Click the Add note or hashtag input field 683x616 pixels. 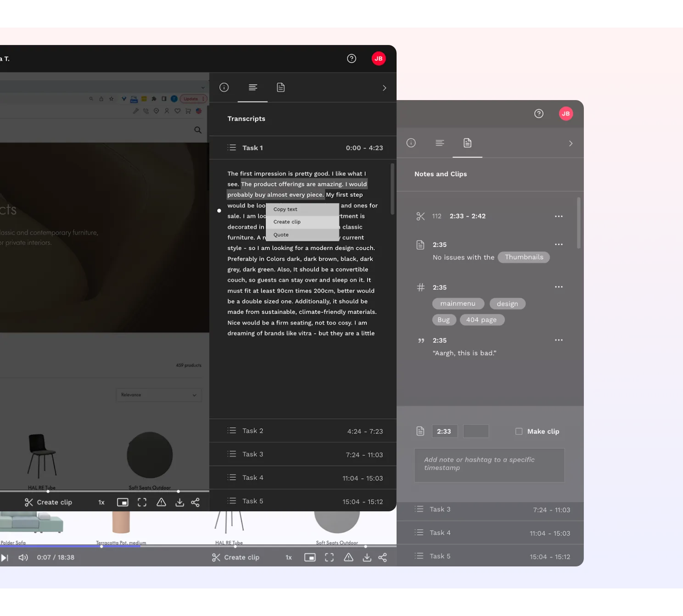click(x=489, y=465)
